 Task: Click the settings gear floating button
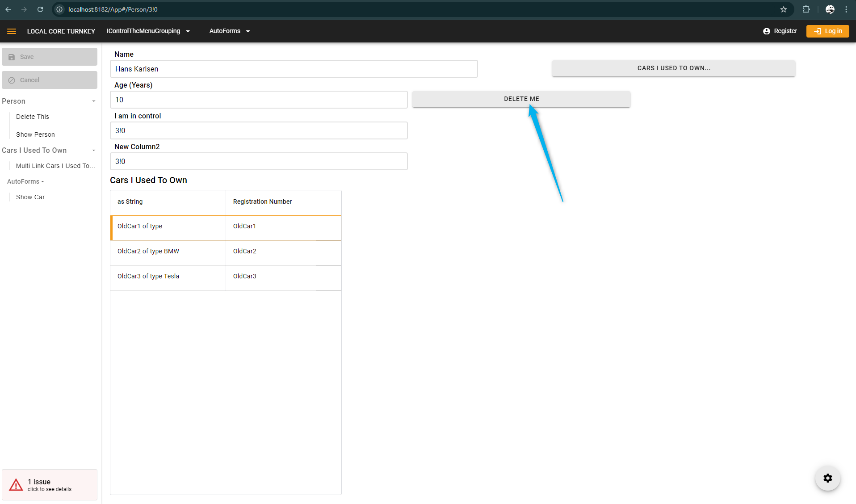[x=827, y=478]
